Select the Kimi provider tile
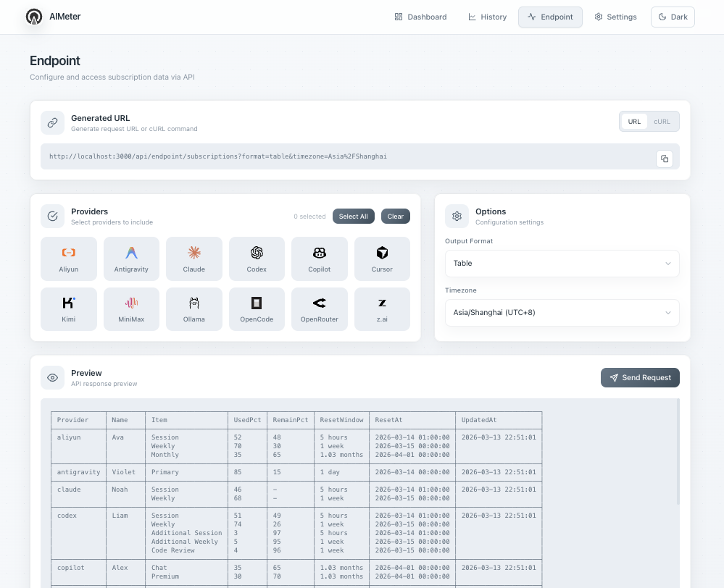This screenshot has width=724, height=588. tap(69, 309)
